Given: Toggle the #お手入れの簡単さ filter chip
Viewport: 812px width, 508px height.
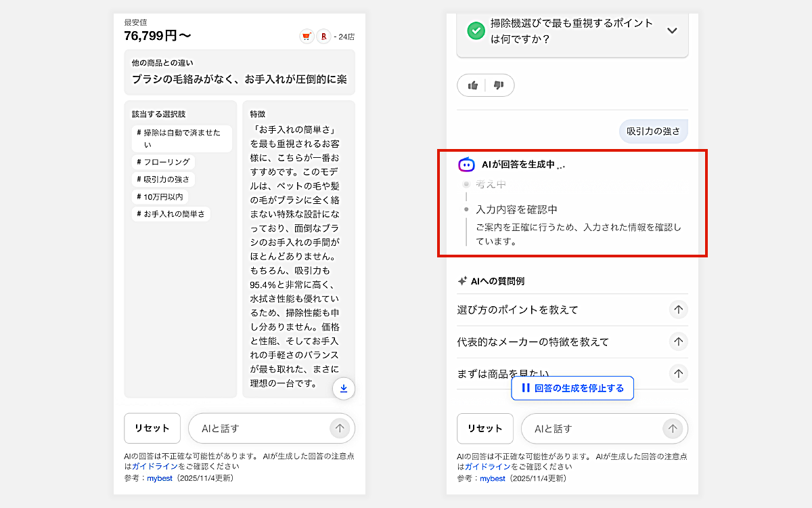Looking at the screenshot, I should tap(171, 213).
